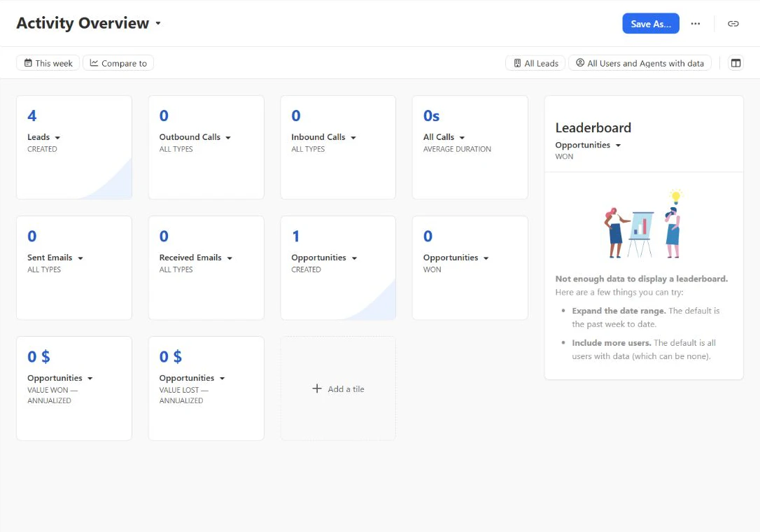Expand the Opportunities Value Lost dropdown
760x532 pixels.
(x=222, y=378)
